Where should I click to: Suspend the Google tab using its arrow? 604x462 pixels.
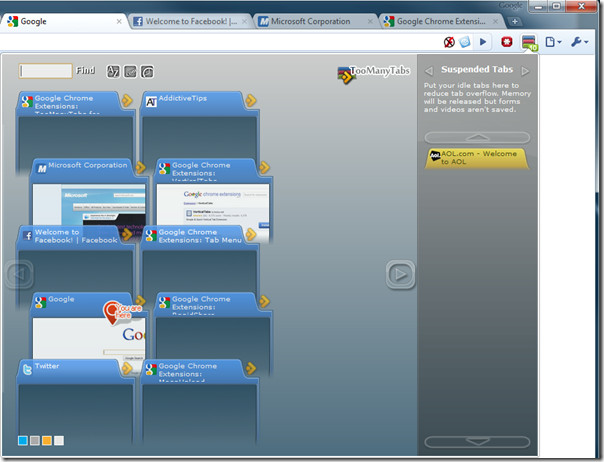pos(141,300)
